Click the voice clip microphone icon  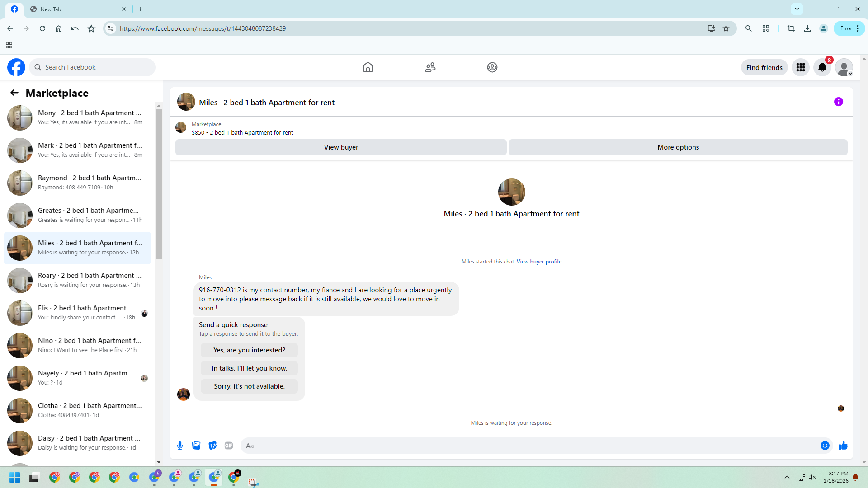[180, 446]
